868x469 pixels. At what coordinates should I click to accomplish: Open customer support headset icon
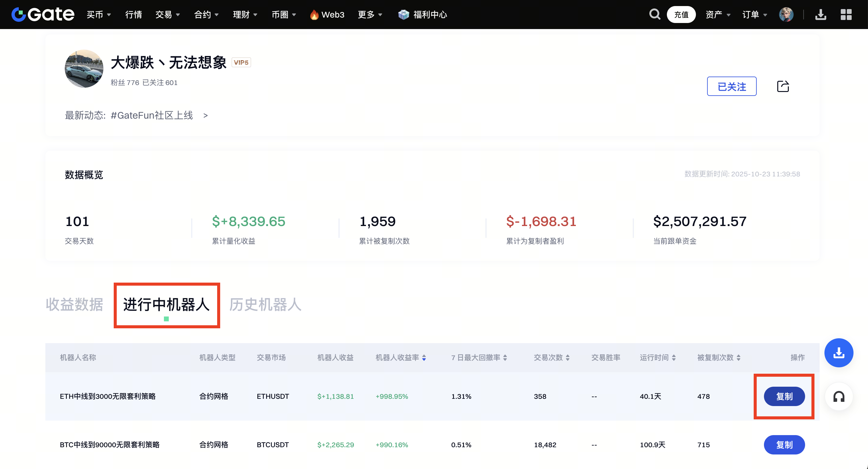(838, 396)
